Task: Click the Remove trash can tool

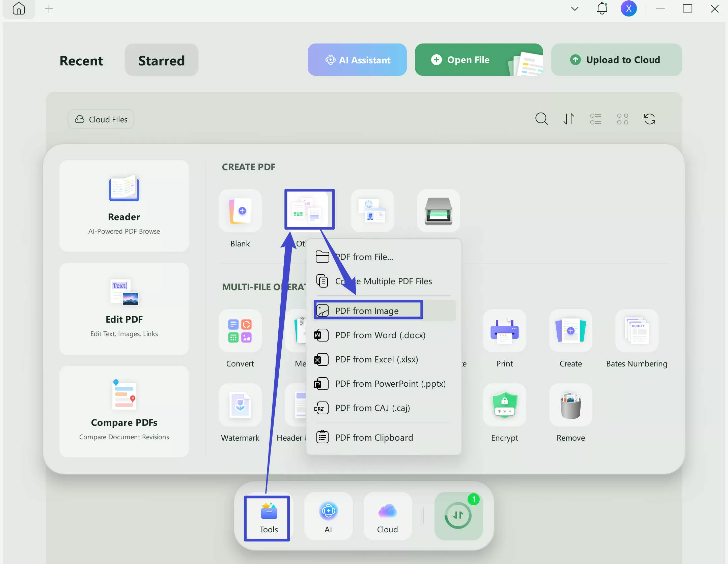Action: point(570,405)
